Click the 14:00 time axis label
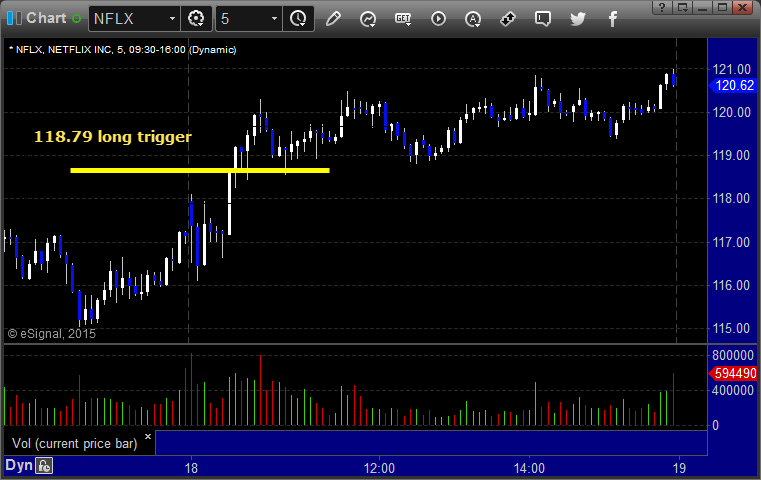761x480 pixels. point(529,468)
